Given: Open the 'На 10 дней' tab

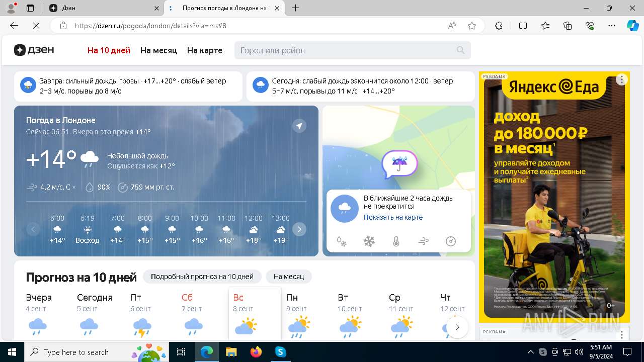Looking at the screenshot, I should (x=109, y=50).
